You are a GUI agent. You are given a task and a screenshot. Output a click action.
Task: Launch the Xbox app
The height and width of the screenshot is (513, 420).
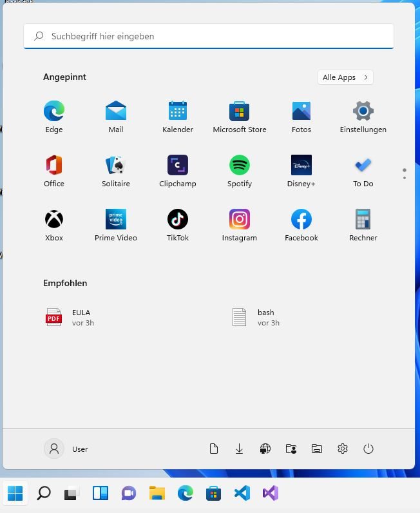pyautogui.click(x=54, y=225)
